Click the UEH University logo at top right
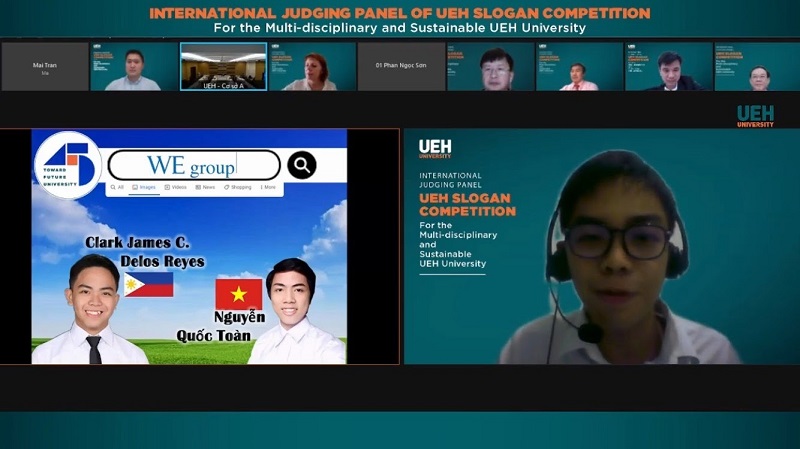This screenshot has height=449, width=800. tap(756, 116)
